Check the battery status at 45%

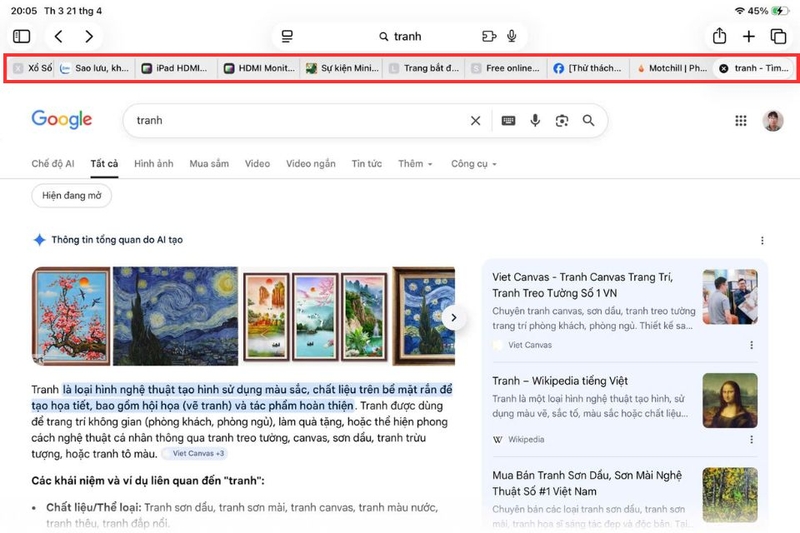[x=768, y=11]
